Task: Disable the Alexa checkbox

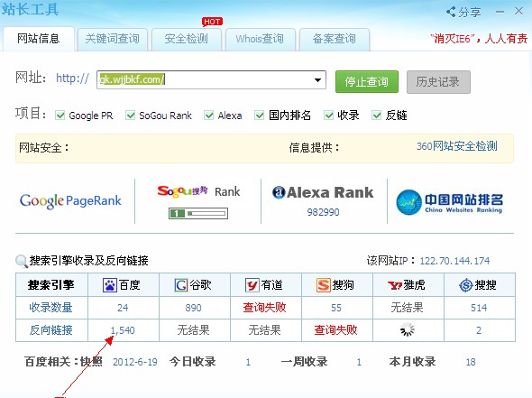Action: coord(209,116)
